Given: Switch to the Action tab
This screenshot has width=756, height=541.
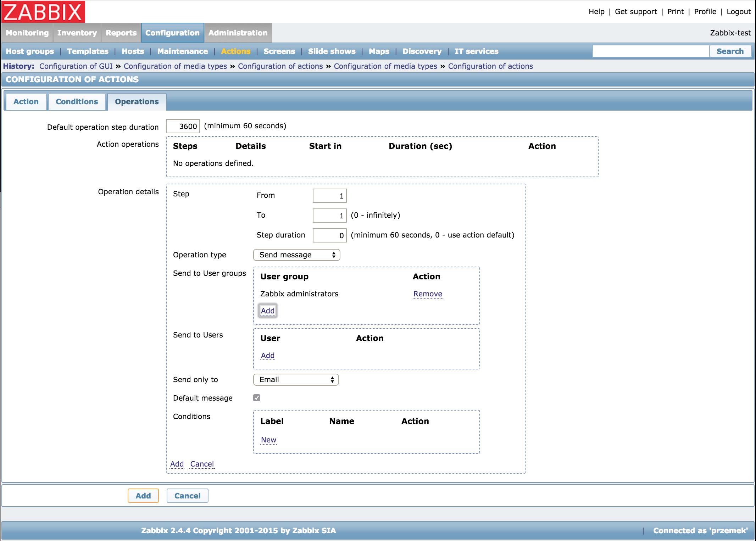Looking at the screenshot, I should tap(26, 102).
